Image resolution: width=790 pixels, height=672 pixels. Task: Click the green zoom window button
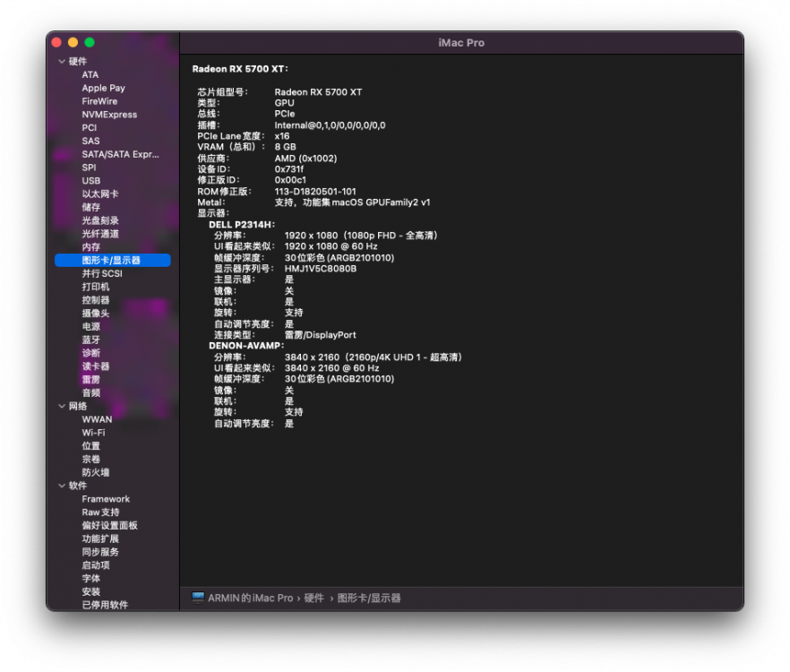[90, 42]
